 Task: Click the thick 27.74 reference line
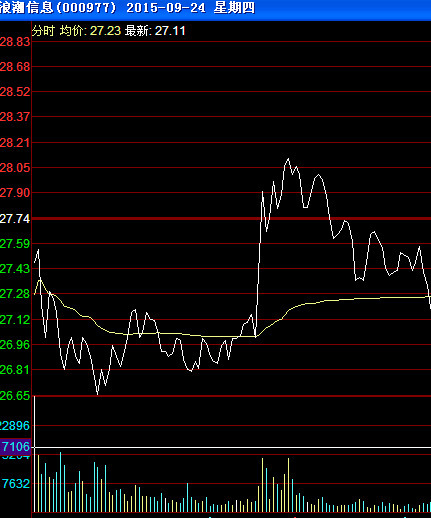(231, 218)
